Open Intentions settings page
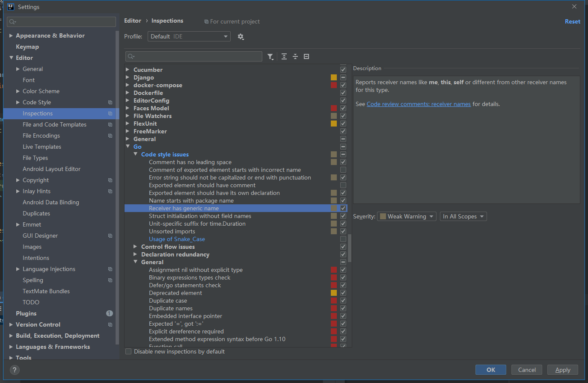This screenshot has height=383, width=588. [x=36, y=258]
